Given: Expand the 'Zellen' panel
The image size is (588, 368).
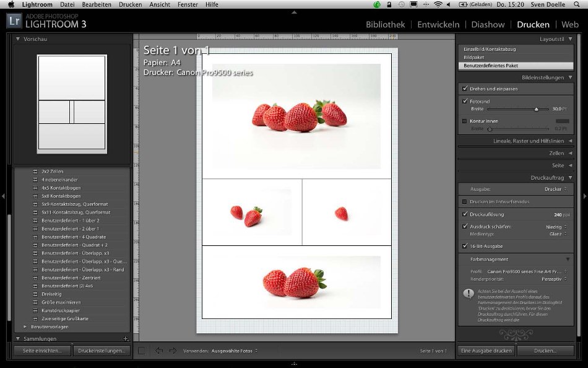Looking at the screenshot, I should click(x=570, y=153).
